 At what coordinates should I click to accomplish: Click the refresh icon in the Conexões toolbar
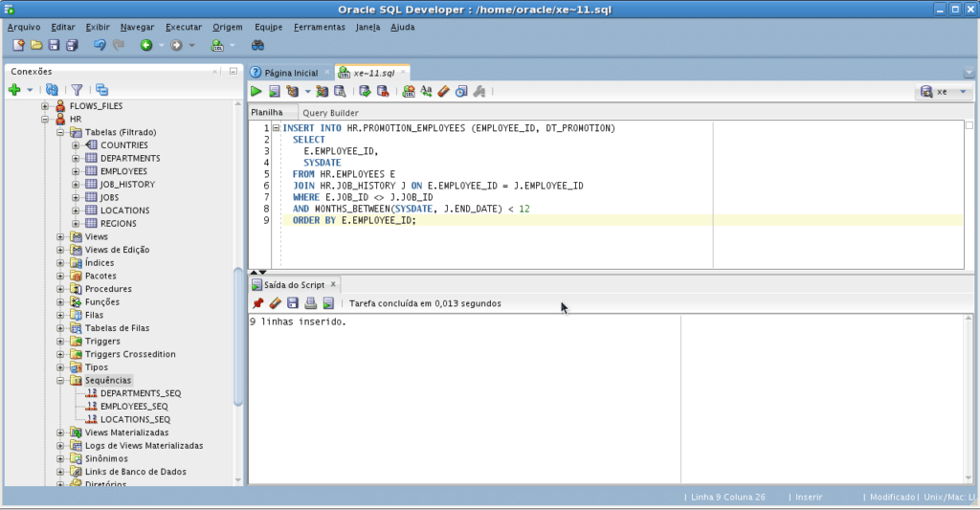coord(52,89)
